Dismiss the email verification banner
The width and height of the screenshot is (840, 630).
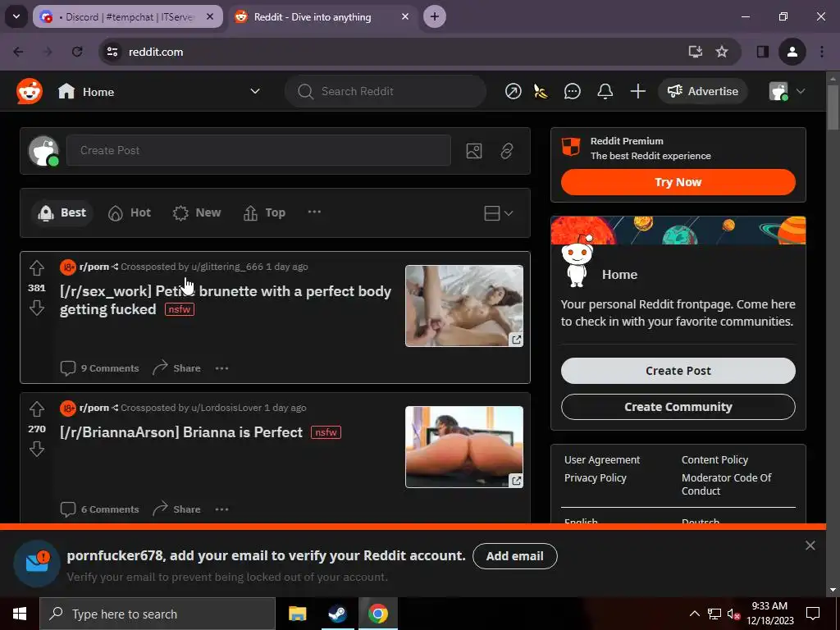810,546
